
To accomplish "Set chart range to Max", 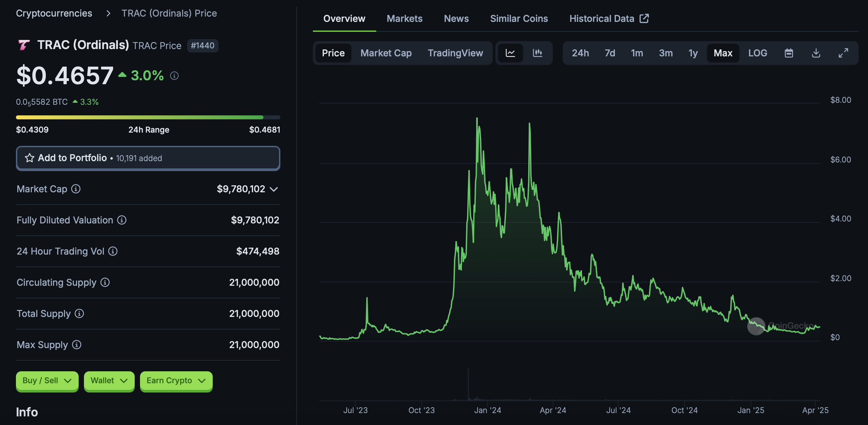I will tap(723, 53).
